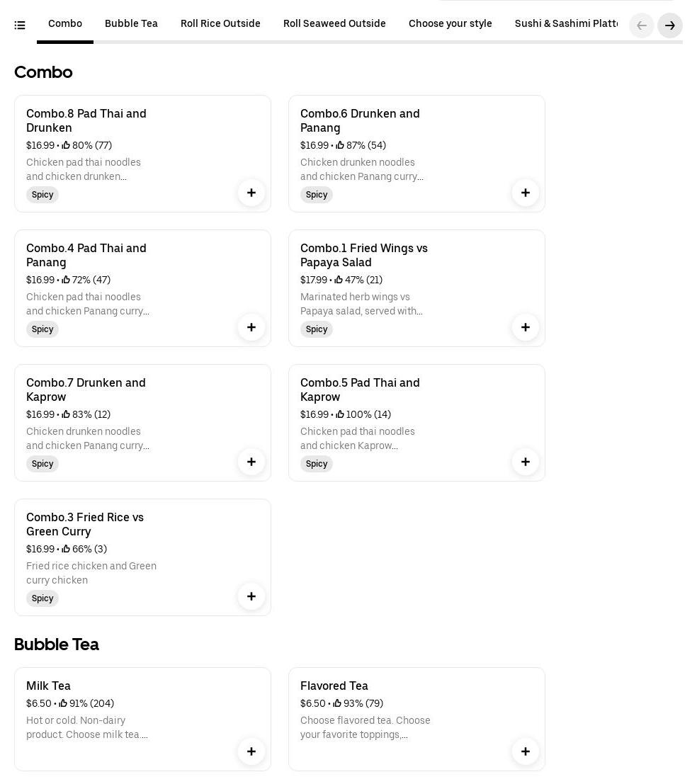Click the left arrow in category tabs
The width and height of the screenshot is (697, 784).
click(x=642, y=25)
